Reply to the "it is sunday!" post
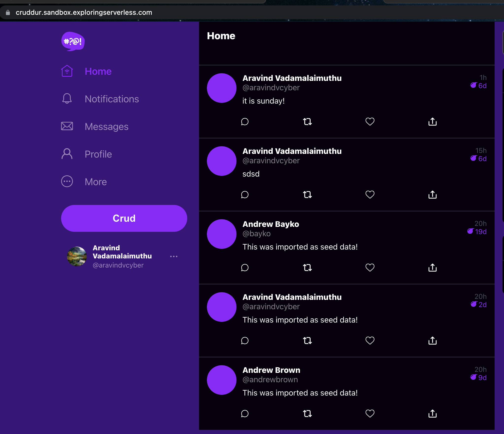 pyautogui.click(x=245, y=122)
